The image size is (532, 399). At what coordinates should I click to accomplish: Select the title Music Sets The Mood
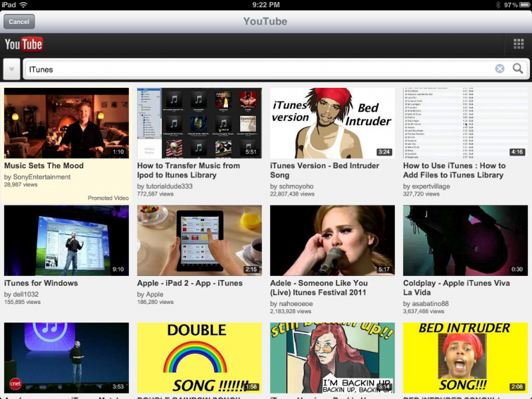click(x=44, y=166)
